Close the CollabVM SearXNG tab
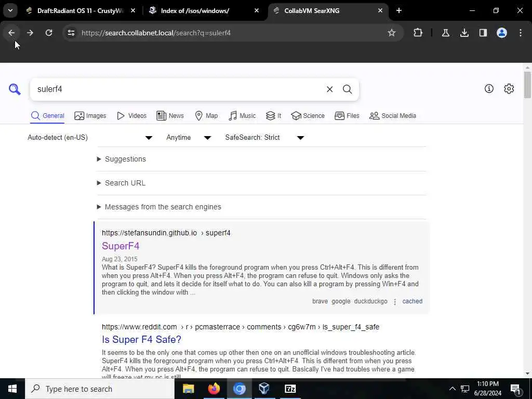The image size is (532, 399). (x=380, y=10)
